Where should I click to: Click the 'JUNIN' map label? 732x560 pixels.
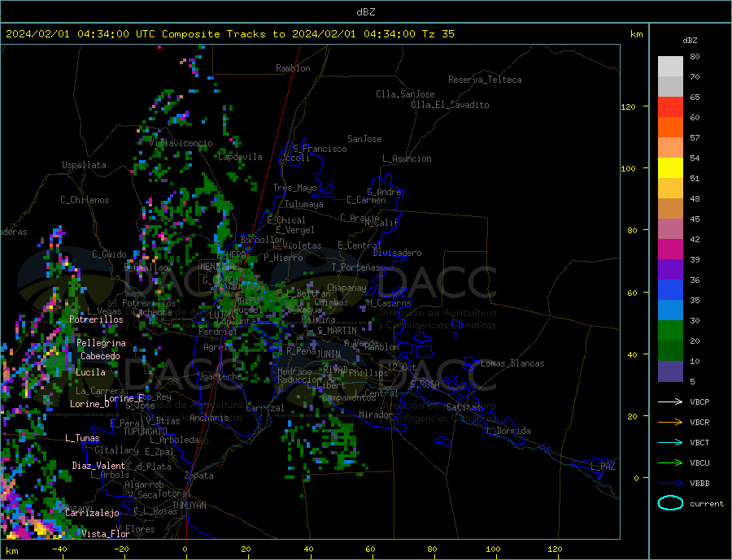pyautogui.click(x=329, y=354)
